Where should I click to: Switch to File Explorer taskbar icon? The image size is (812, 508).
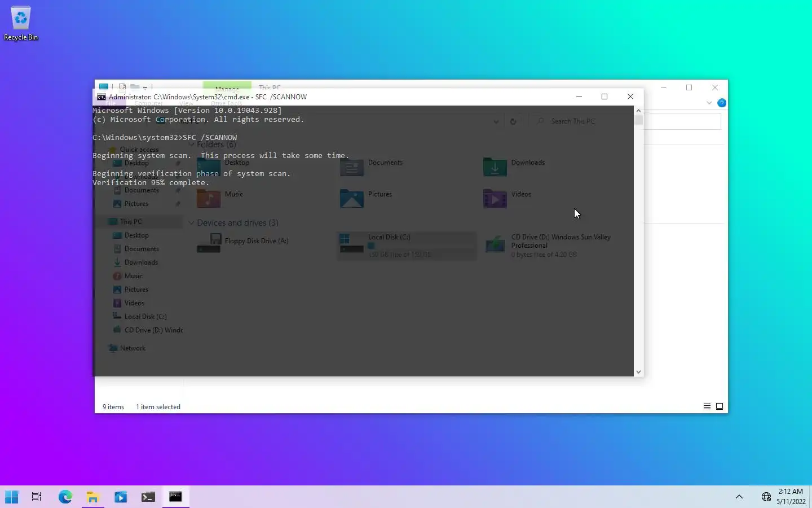93,497
